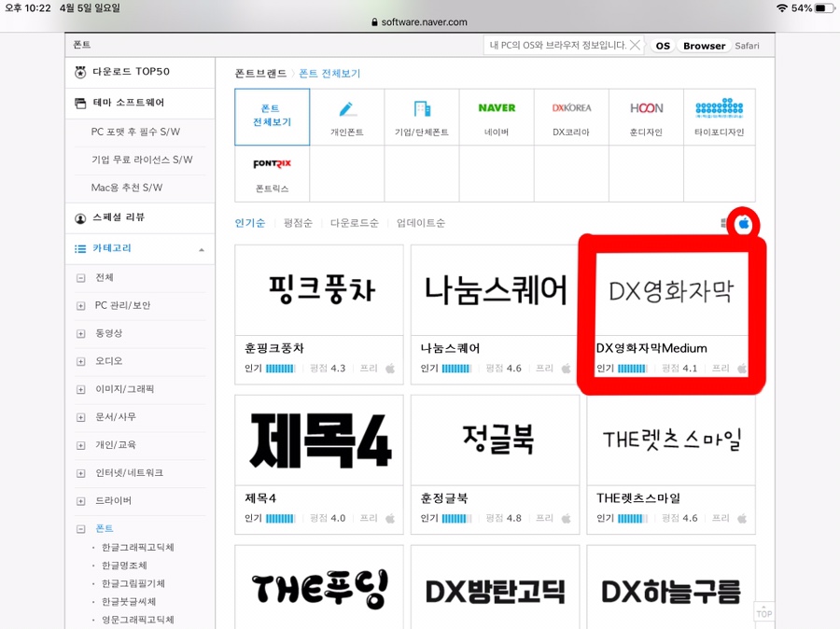The width and height of the screenshot is (840, 629).
Task: Open 기업 무료 라이선스 S/W link
Action: coord(142,160)
